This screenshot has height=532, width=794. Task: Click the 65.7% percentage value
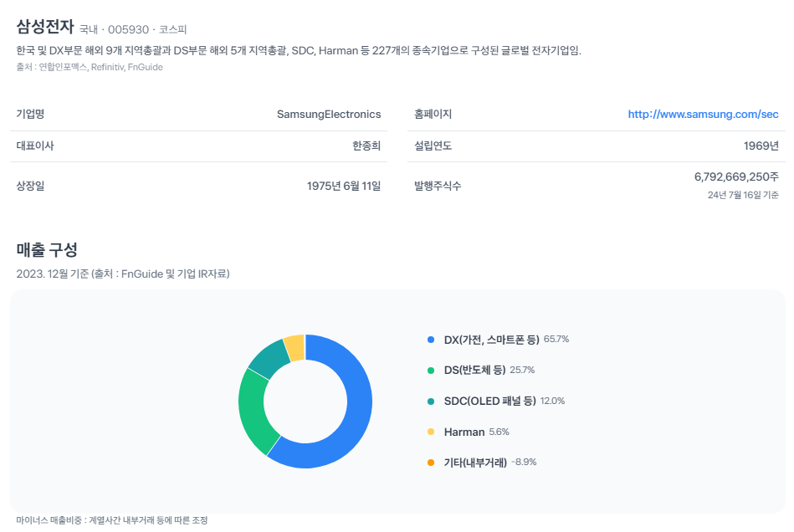(x=556, y=339)
